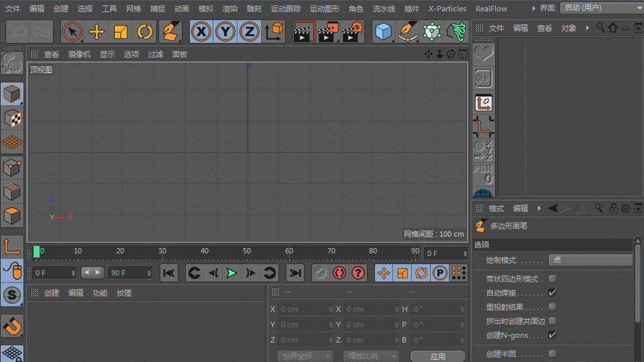This screenshot has height=362, width=644.
Task: Activate the Scale tool icon
Action: (121, 32)
